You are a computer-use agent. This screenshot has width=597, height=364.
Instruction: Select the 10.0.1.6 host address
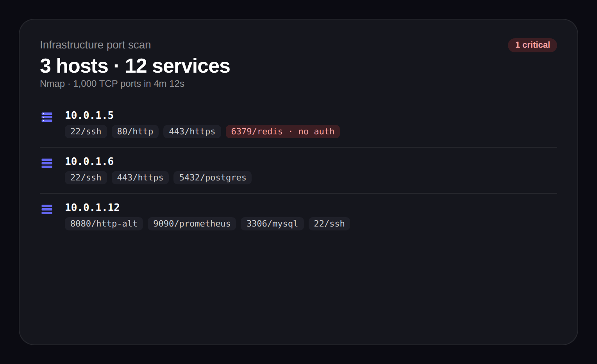tap(89, 161)
